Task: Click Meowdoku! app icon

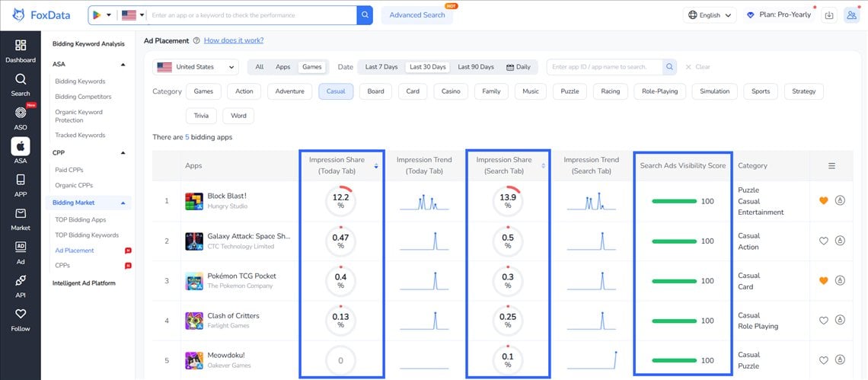Action: pyautogui.click(x=194, y=361)
